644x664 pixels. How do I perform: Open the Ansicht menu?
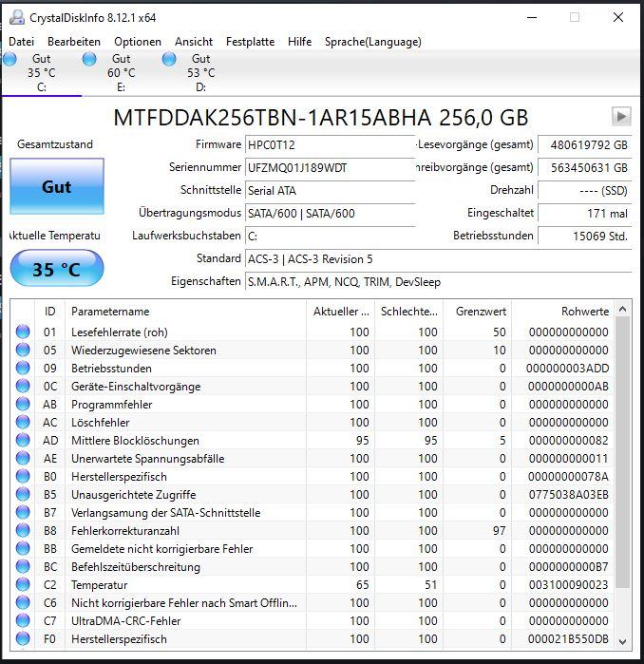pos(194,42)
